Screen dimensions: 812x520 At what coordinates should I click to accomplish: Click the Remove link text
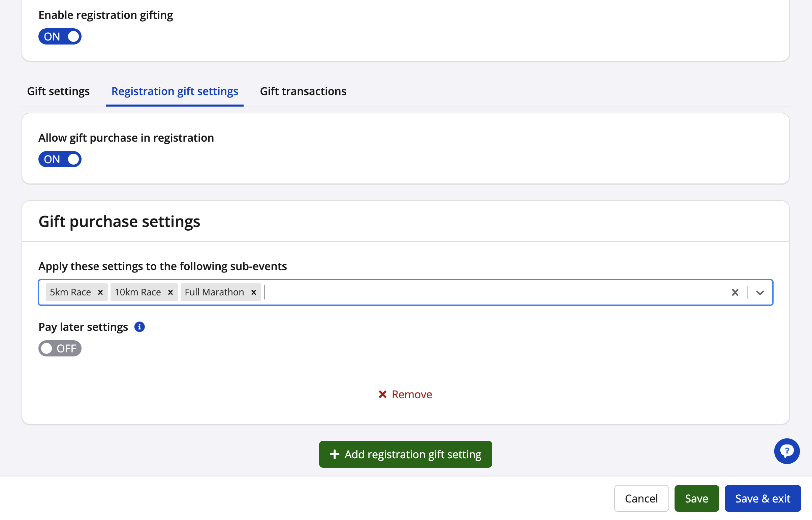pos(412,394)
